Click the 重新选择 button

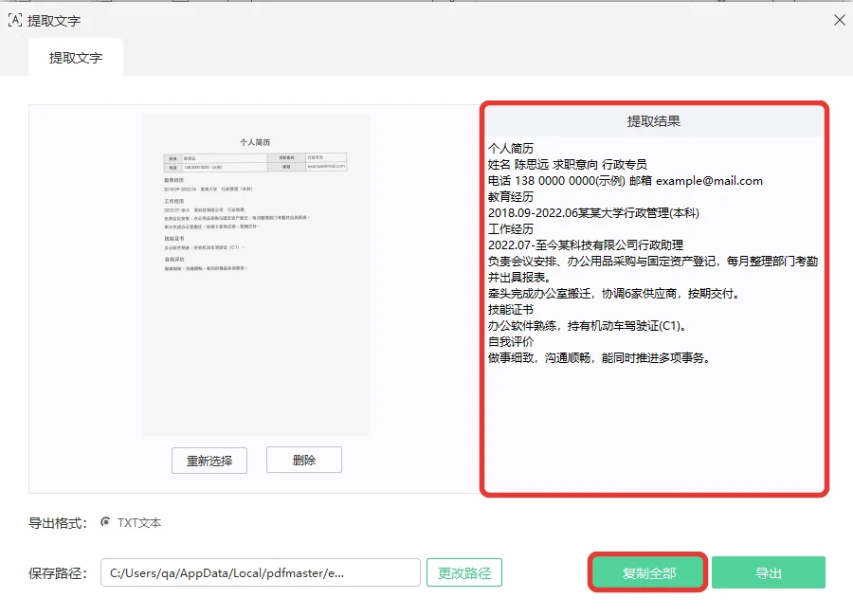[x=209, y=461]
